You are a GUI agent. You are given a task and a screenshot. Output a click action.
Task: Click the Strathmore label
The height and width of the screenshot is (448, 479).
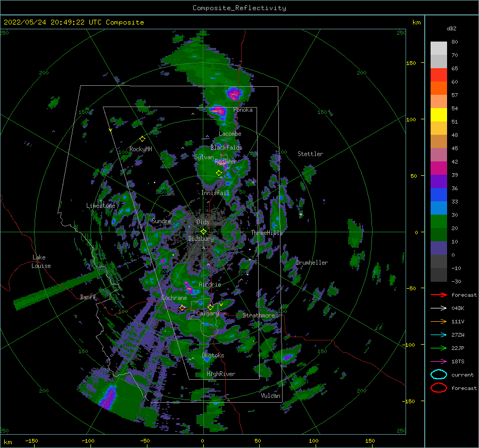(259, 315)
